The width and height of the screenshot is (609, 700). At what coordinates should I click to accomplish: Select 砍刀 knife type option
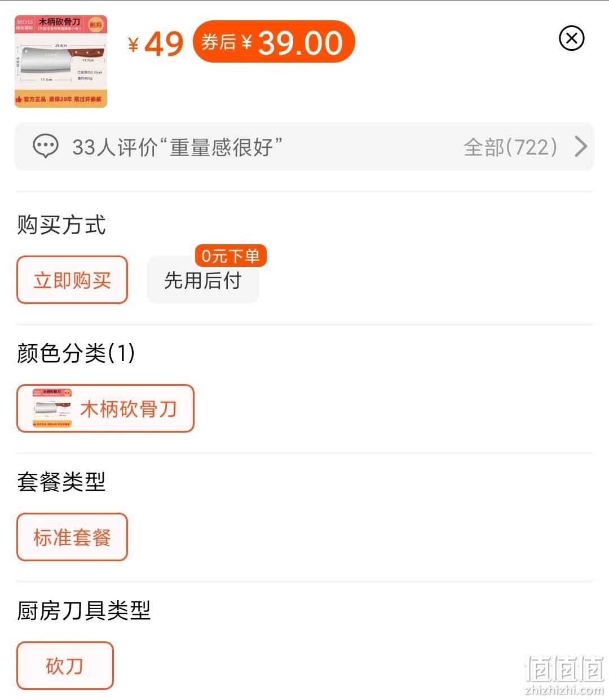[65, 666]
